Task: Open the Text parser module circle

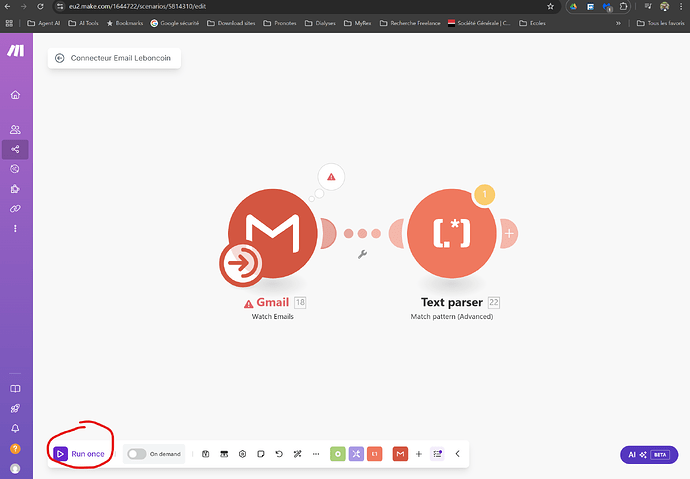Action: click(x=452, y=233)
